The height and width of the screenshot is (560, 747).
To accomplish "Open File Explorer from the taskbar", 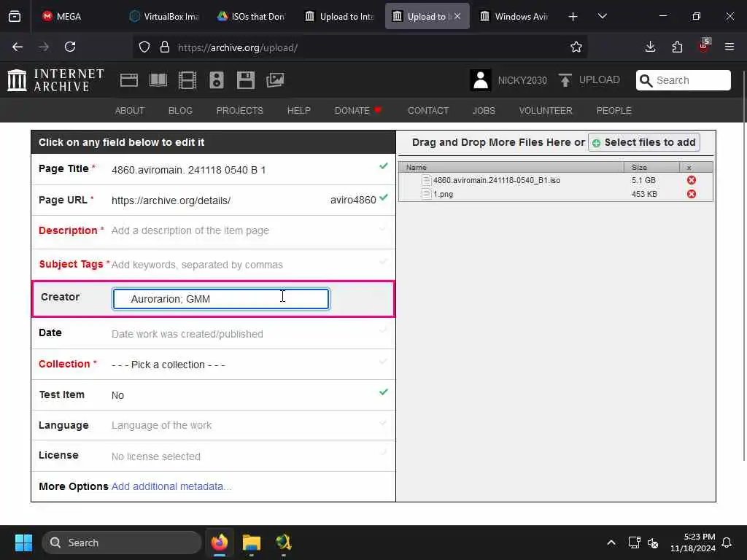I will point(251,542).
